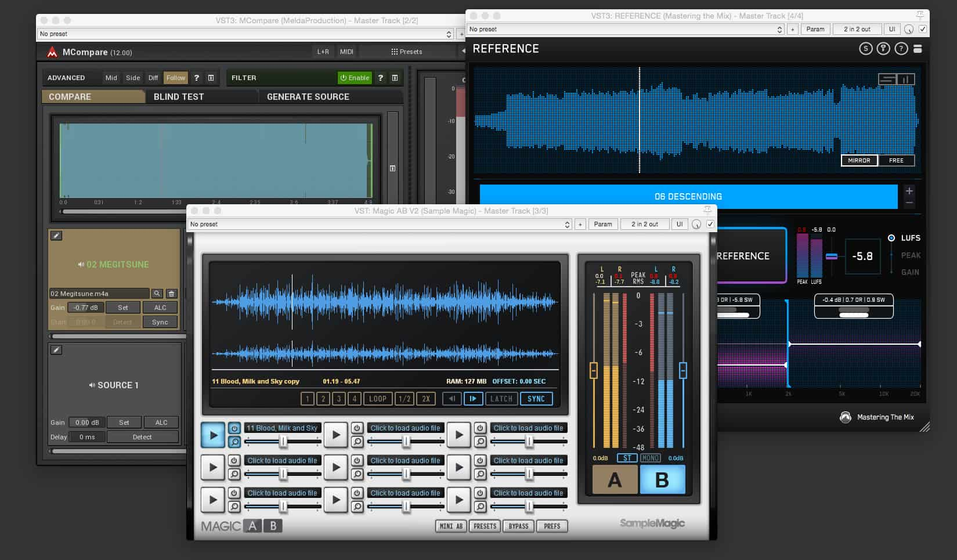Open Magic AB 2 in 2 out routing
The image size is (957, 560).
(645, 225)
